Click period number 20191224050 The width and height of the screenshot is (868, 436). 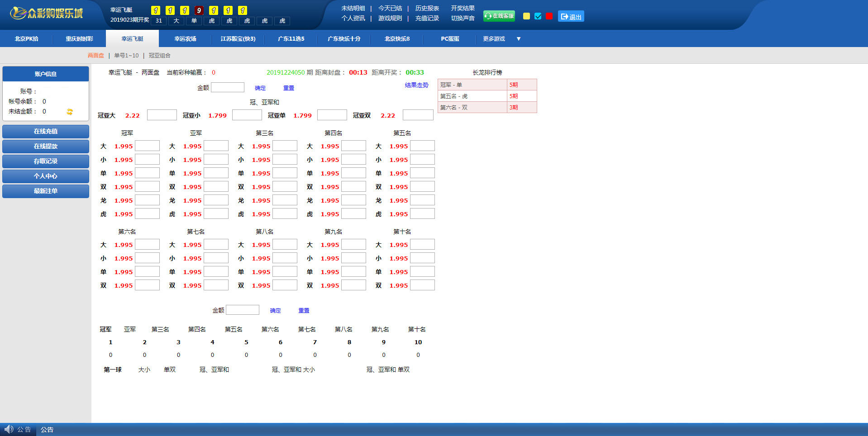(286, 72)
